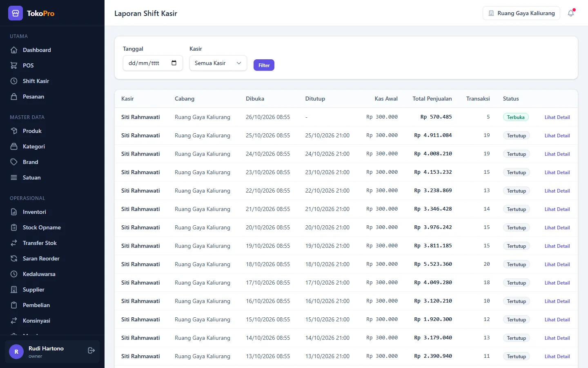The height and width of the screenshot is (368, 588).
Task: Click the Konsinyasi swap icon
Action: point(14,321)
